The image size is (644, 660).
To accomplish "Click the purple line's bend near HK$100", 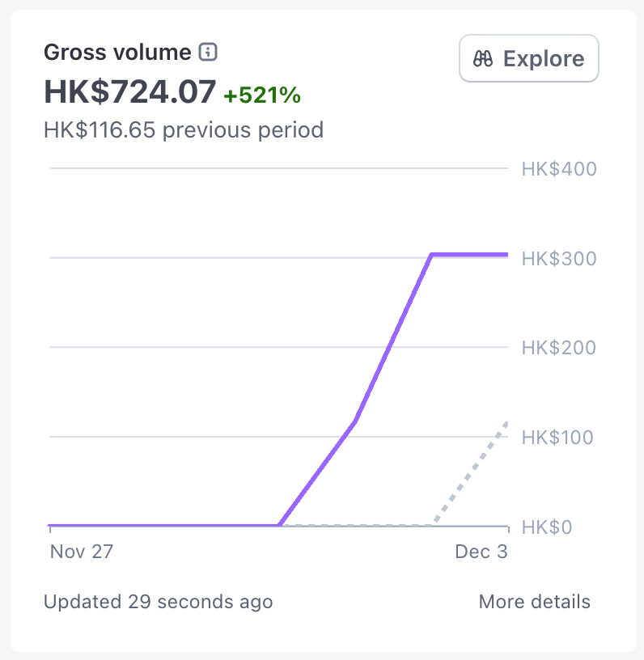I will [x=355, y=421].
